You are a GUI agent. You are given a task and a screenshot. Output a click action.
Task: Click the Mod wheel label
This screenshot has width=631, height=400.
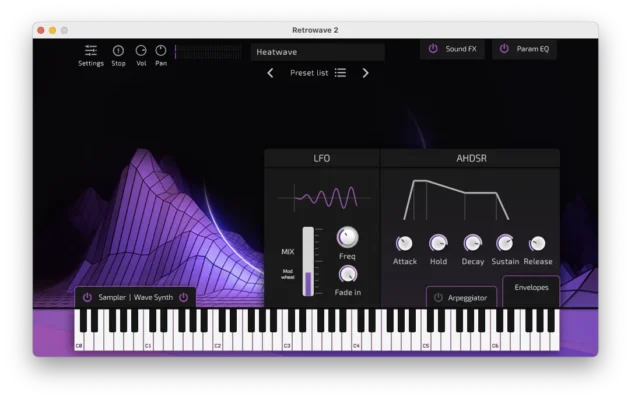click(288, 274)
